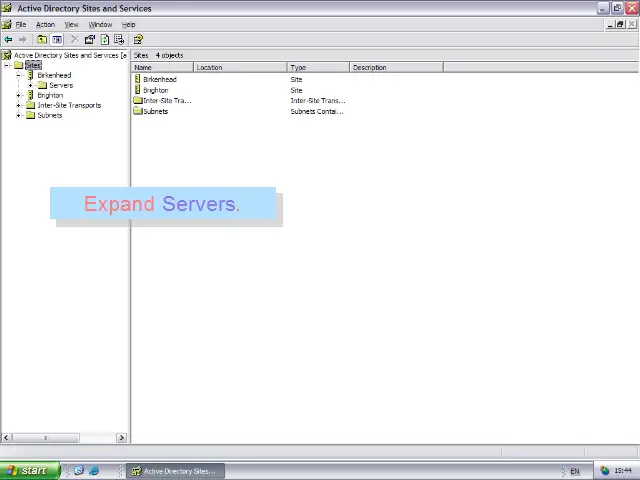Viewport: 640px width, 480px height.
Task: Select the Inter-Site Tra... name in the list
Action: coord(167,100)
